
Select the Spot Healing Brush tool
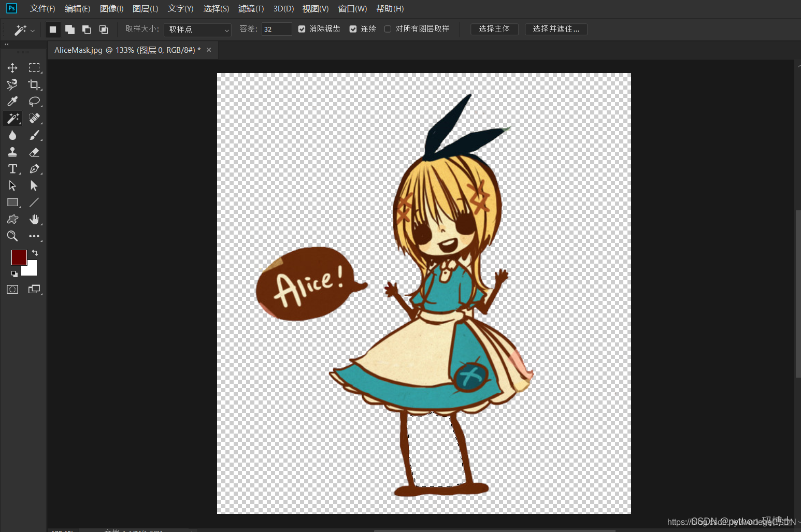coord(34,118)
